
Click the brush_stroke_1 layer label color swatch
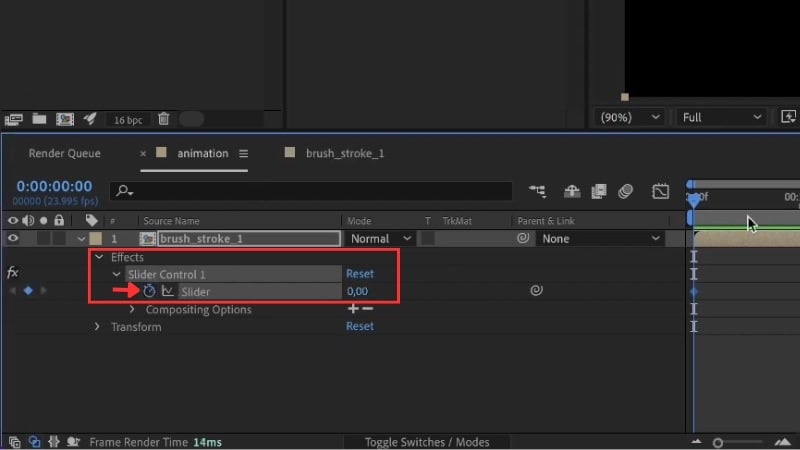point(95,238)
